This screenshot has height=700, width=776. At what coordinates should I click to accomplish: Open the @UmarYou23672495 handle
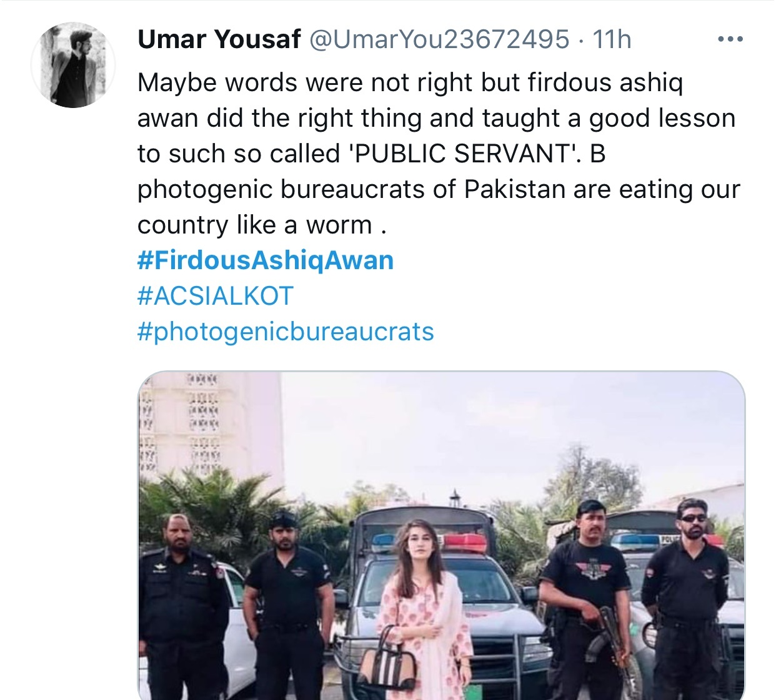pos(439,39)
